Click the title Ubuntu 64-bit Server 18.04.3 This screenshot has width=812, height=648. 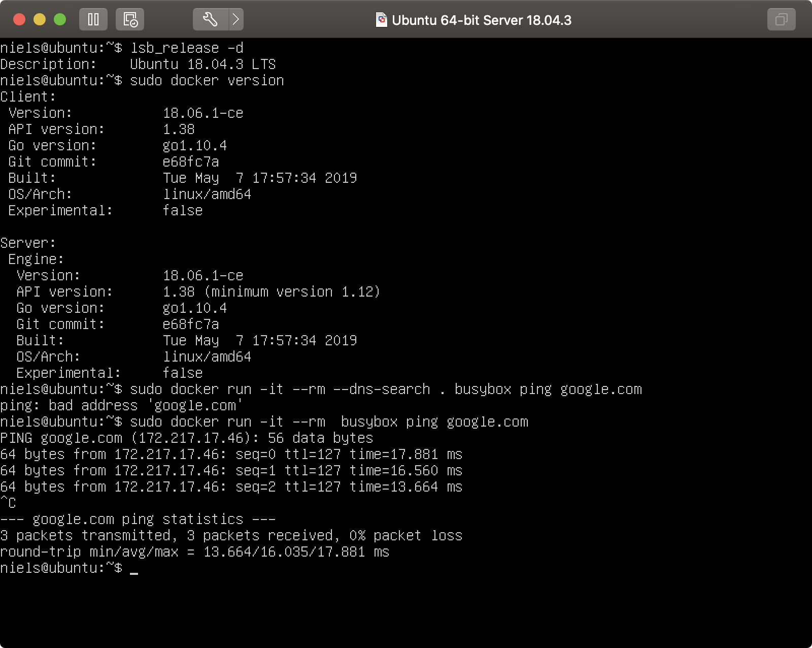pos(482,20)
